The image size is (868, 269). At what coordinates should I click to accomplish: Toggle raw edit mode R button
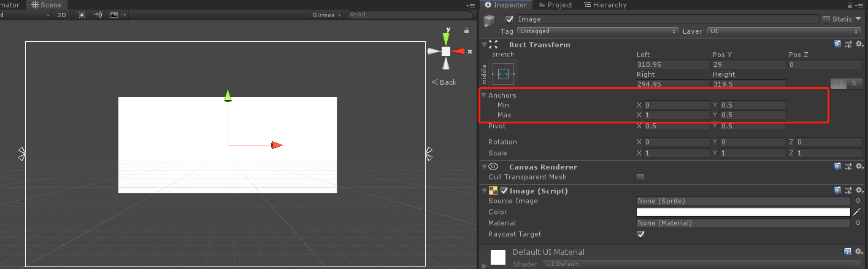click(x=854, y=84)
